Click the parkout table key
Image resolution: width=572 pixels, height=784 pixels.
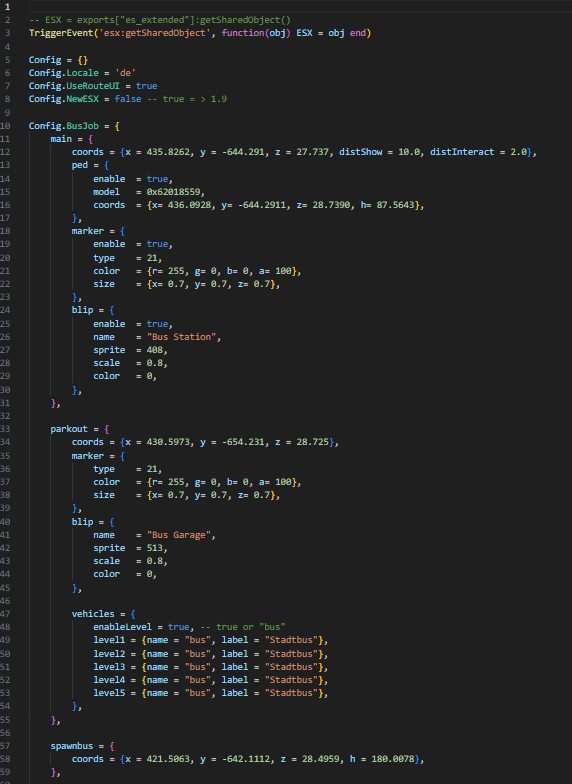(69, 429)
